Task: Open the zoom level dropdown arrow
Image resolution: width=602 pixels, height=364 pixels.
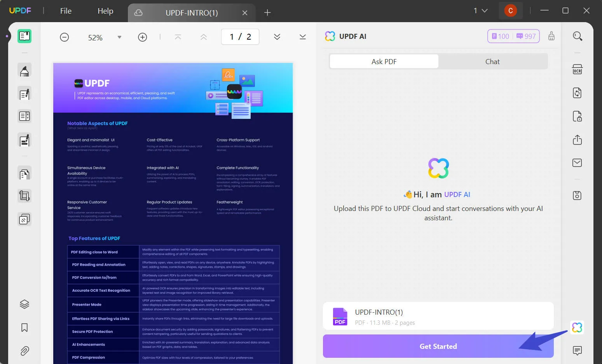Action: click(119, 37)
